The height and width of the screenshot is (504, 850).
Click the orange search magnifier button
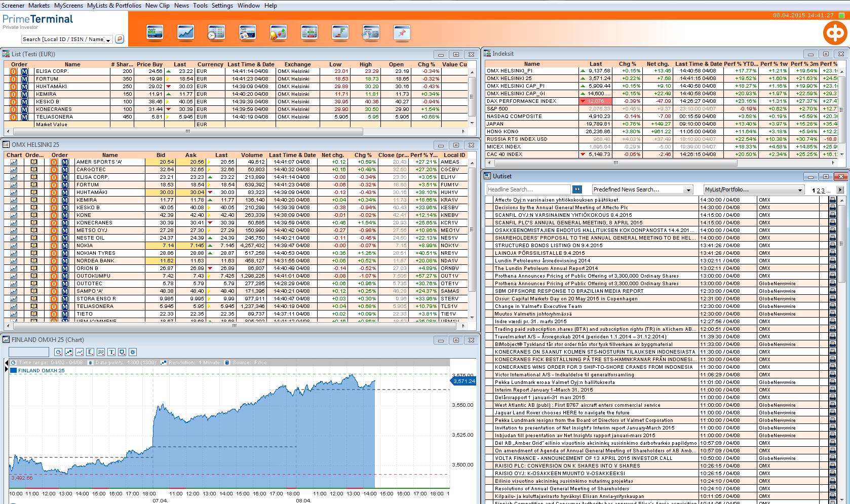pyautogui.click(x=120, y=39)
